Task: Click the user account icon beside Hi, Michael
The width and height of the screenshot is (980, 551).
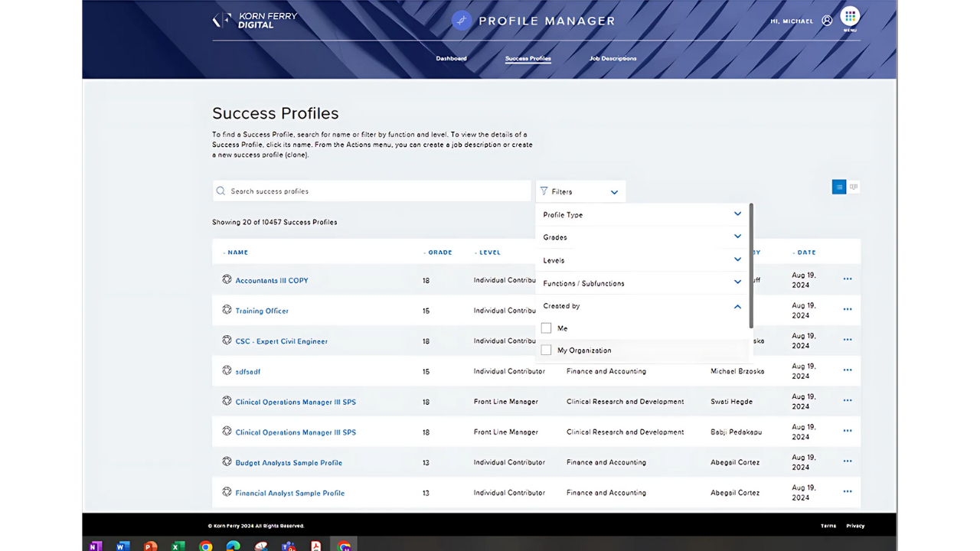Action: [827, 21]
